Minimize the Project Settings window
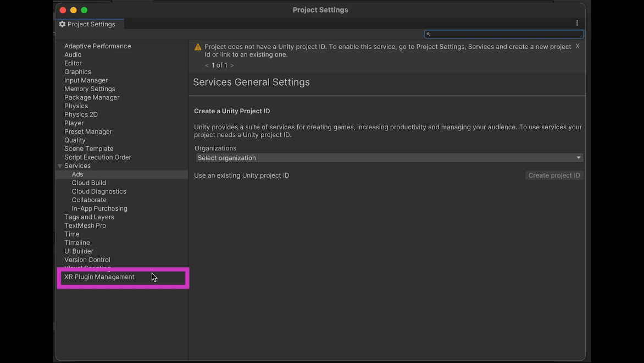Image resolution: width=644 pixels, height=363 pixels. click(x=74, y=10)
